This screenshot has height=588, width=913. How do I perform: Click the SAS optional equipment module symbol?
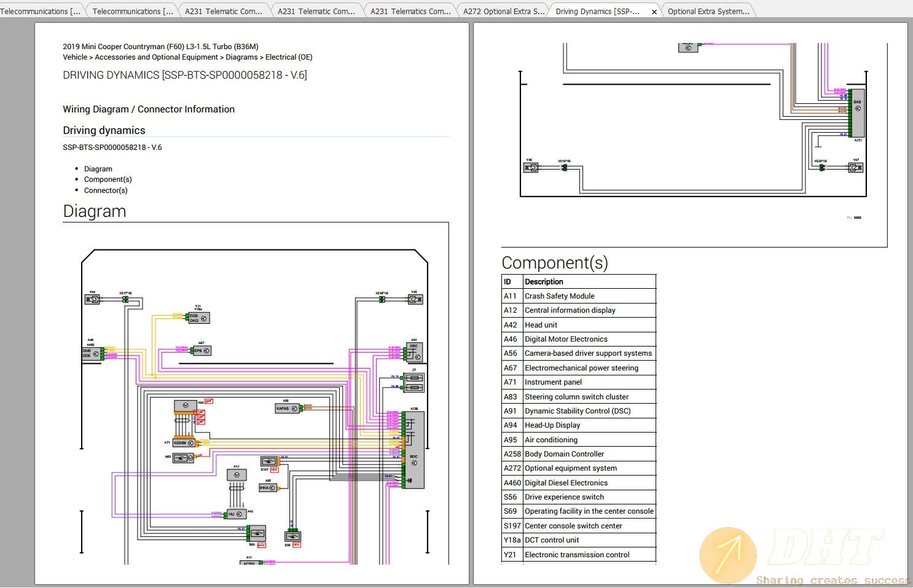(857, 112)
